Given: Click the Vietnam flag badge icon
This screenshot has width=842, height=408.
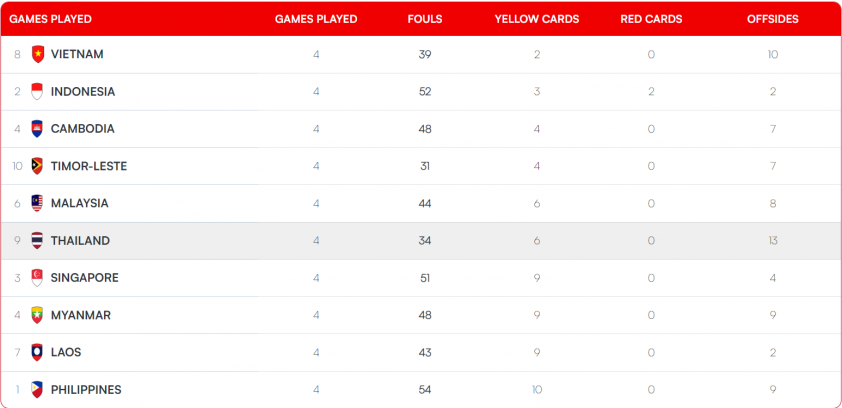Looking at the screenshot, I should point(38,54).
